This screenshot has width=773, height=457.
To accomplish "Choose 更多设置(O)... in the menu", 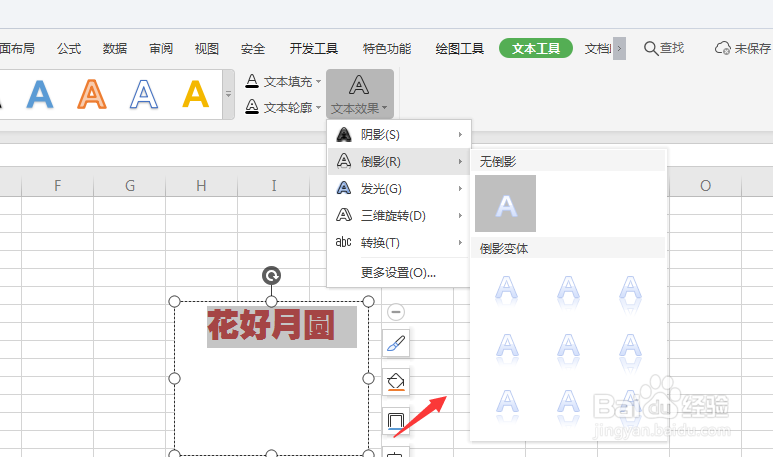I will [x=398, y=272].
